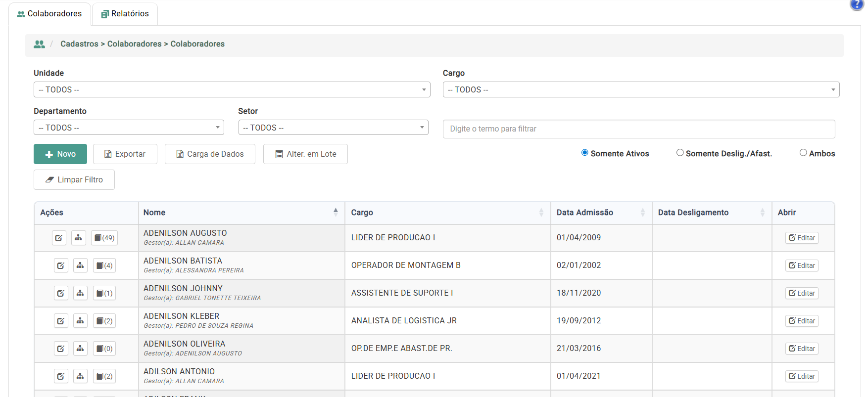Select Somente Ativos radio option
The height and width of the screenshot is (397, 868).
pyautogui.click(x=584, y=153)
